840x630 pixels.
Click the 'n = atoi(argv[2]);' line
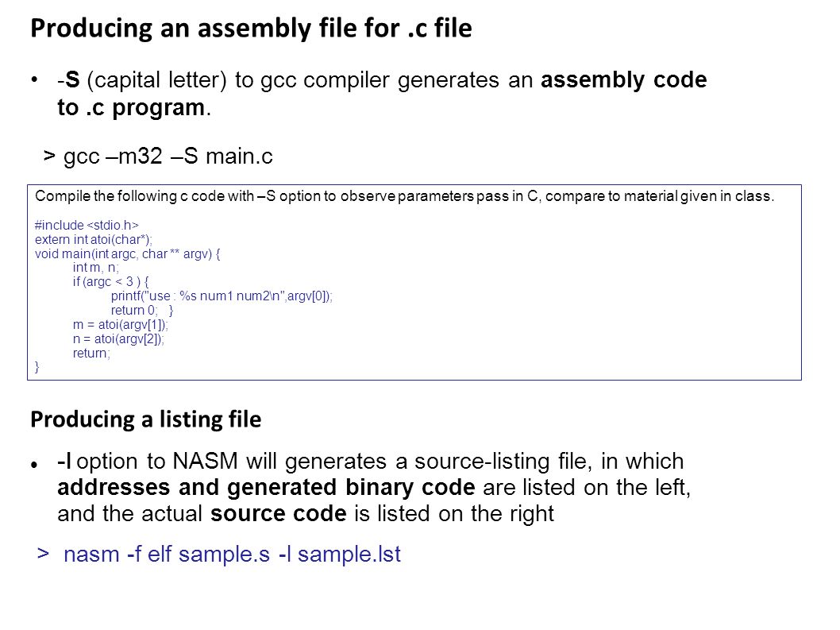click(x=118, y=339)
